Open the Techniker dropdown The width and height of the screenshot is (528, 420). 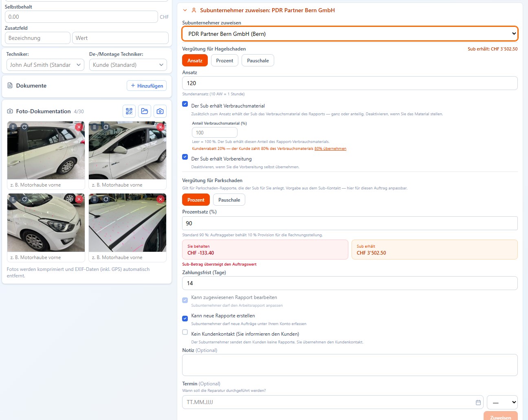(45, 65)
